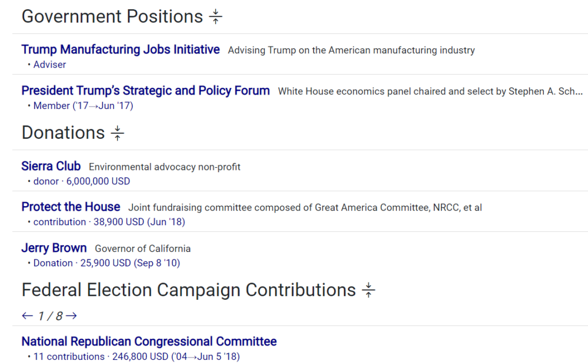
Task: Click the Member '17→Jun '17 detail
Action: (83, 106)
